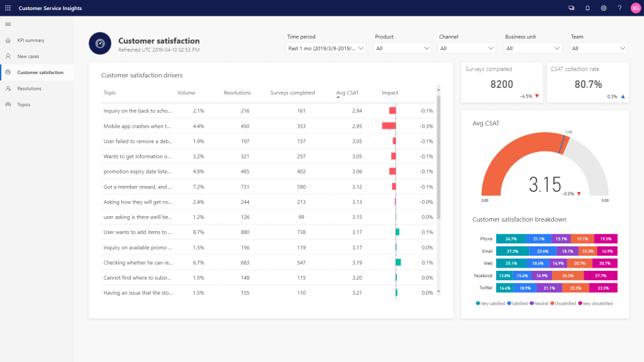Open the Time period dropdown
Screen dimensions: 644x362
(325, 48)
